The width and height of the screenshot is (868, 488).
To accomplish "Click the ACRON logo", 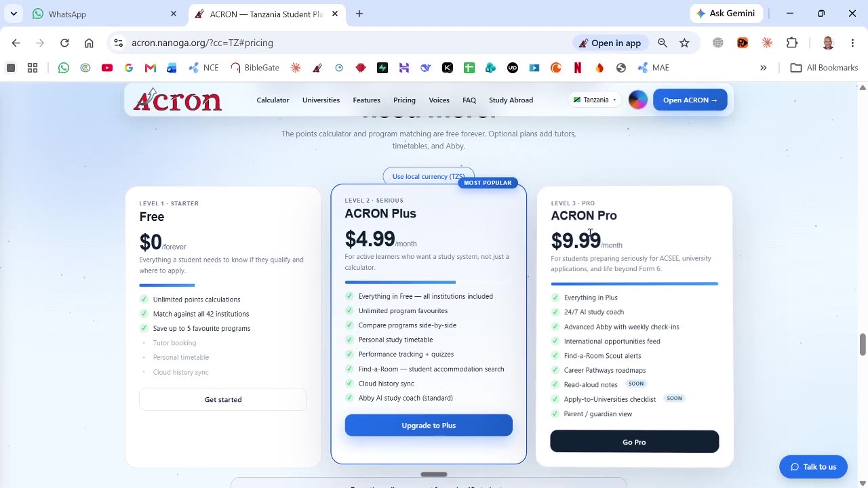I will (178, 100).
